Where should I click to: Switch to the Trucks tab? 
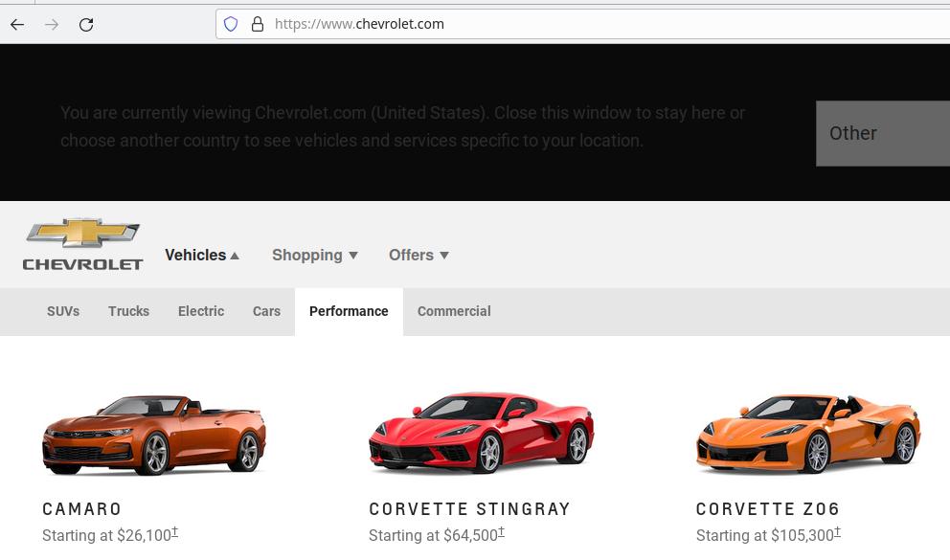pos(128,311)
